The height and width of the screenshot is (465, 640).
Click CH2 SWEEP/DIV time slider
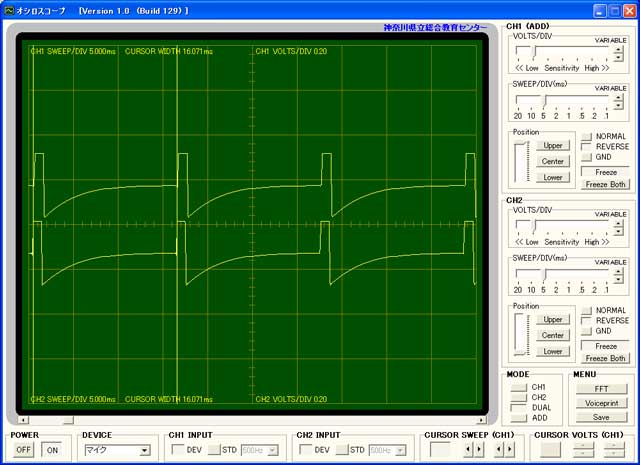[562, 276]
